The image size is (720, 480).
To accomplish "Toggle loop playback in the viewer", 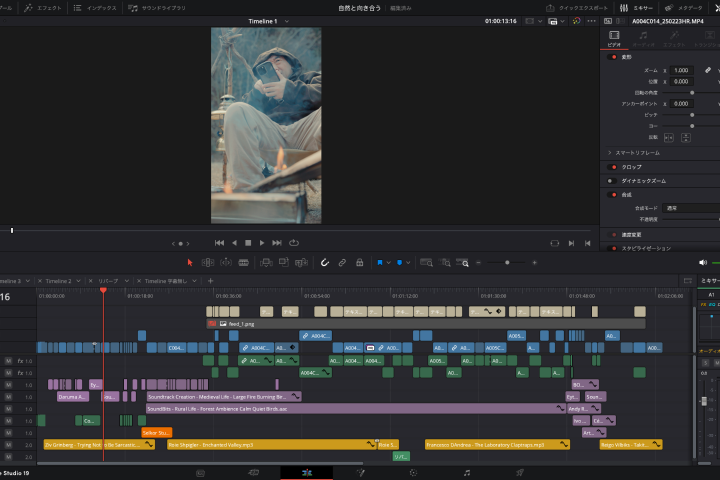I will [x=294, y=243].
